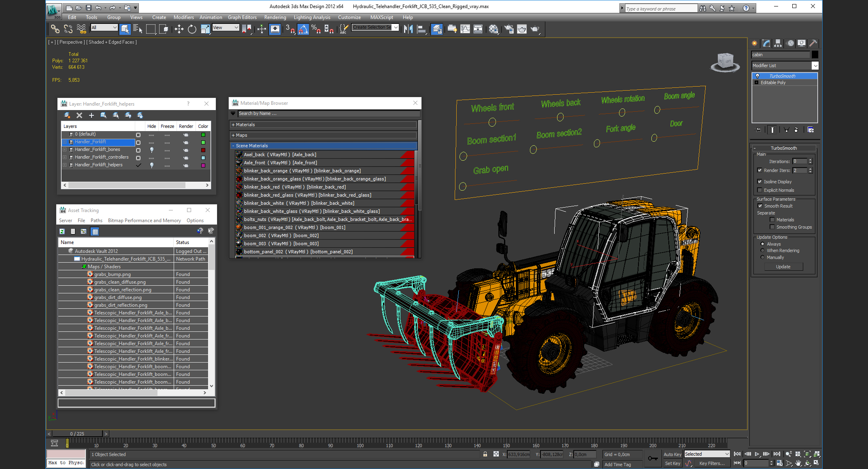Click the Align tool icon

[x=421, y=29]
